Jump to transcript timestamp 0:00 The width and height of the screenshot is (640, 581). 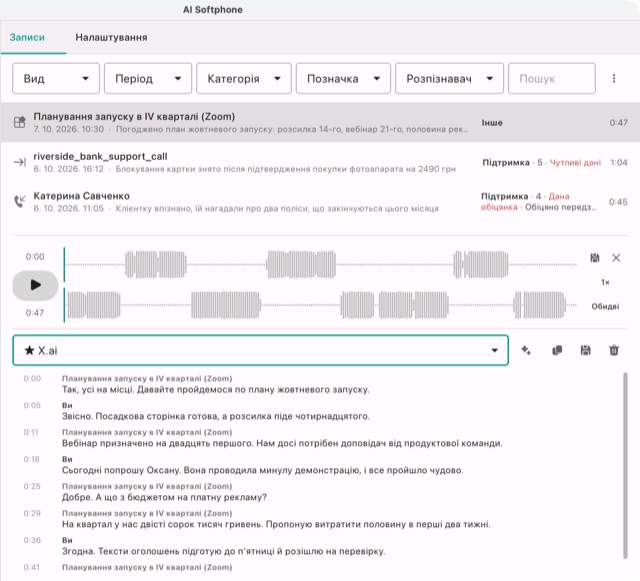(x=32, y=378)
